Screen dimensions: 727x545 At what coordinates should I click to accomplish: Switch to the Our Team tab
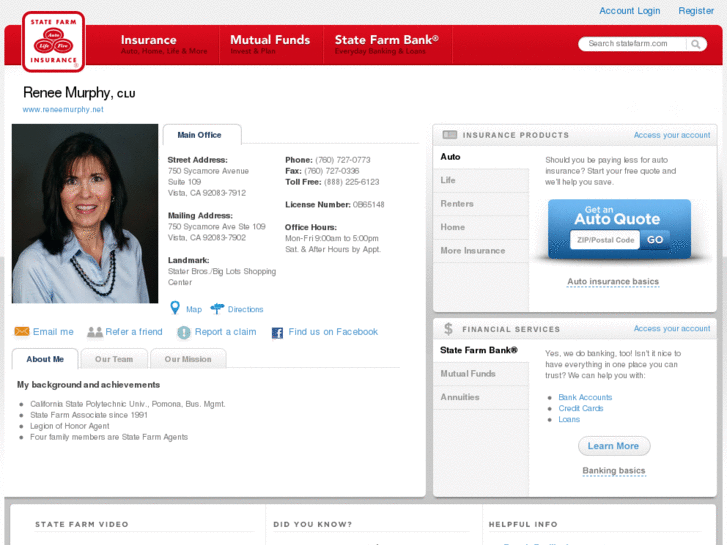click(114, 359)
